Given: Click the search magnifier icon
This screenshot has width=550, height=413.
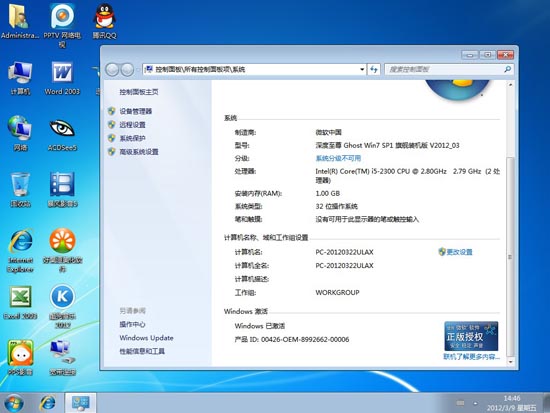Looking at the screenshot, I should click(508, 69).
